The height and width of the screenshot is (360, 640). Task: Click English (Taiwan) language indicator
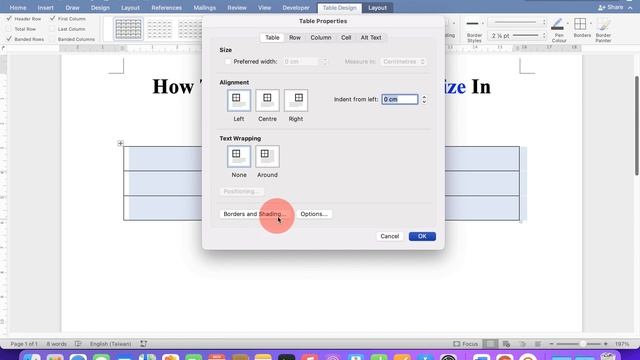111,344
